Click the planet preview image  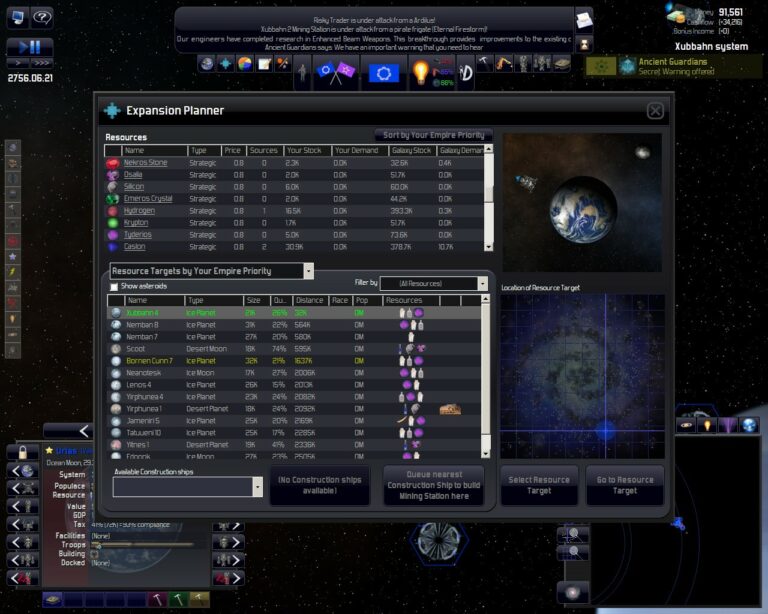tap(582, 203)
